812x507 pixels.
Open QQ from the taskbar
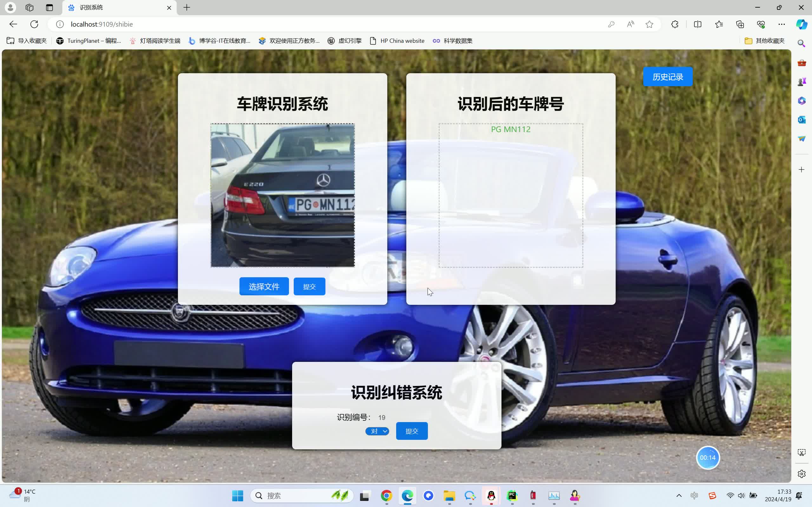tap(491, 496)
